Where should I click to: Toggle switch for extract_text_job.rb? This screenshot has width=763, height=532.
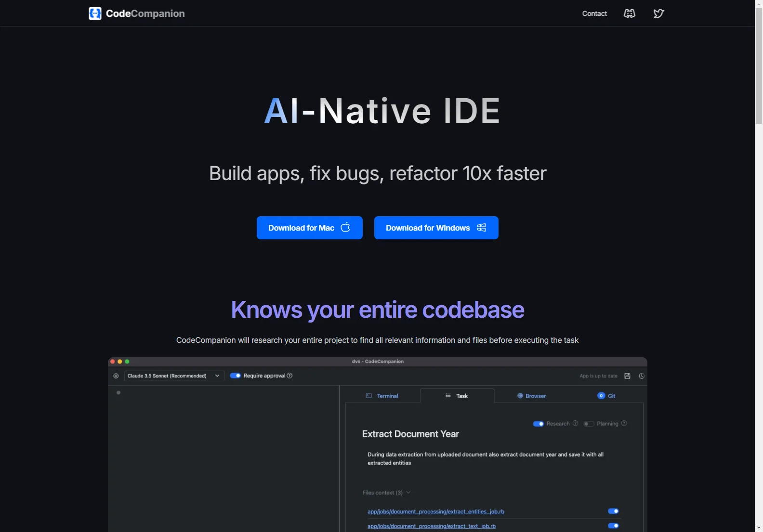click(x=613, y=525)
